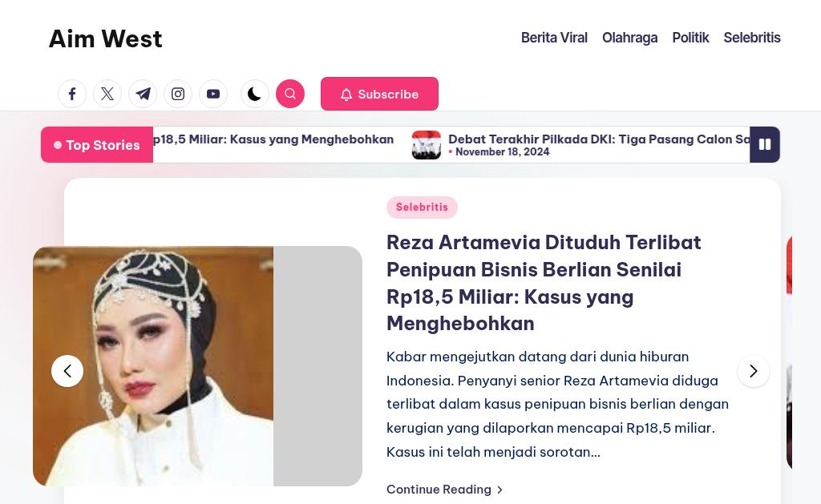The width and height of the screenshot is (821, 504).
Task: Go to previous slide with left chevron
Action: 67,371
